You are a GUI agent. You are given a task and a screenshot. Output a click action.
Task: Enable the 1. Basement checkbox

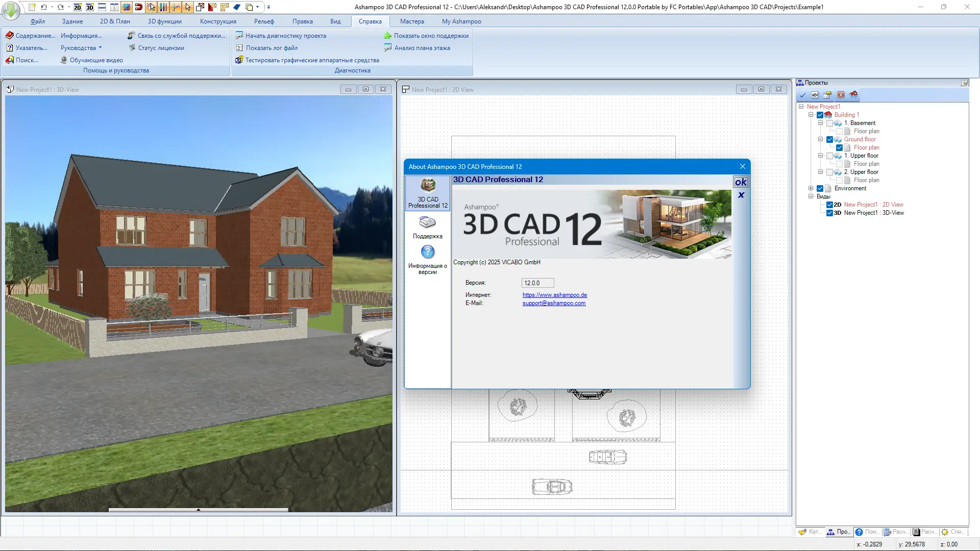(829, 123)
